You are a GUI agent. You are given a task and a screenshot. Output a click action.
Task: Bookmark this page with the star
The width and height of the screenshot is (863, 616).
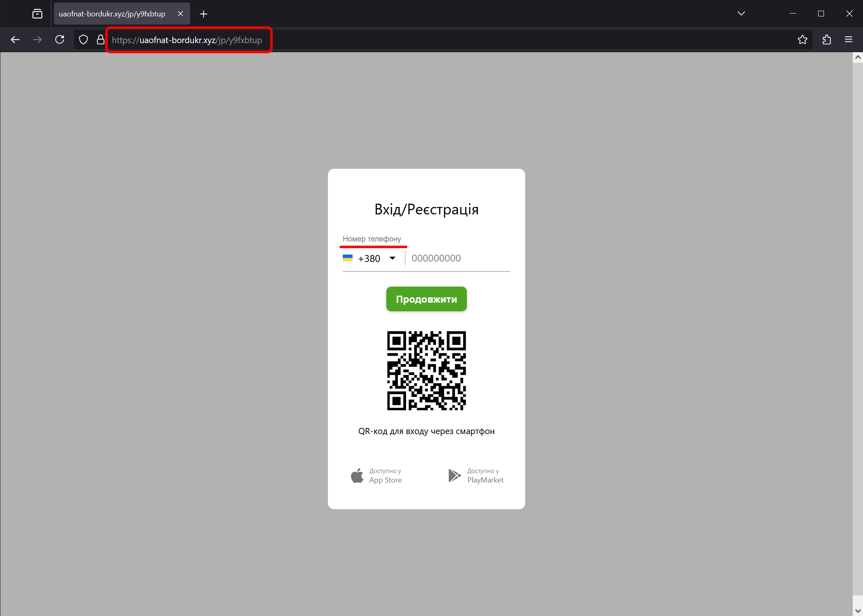click(802, 40)
